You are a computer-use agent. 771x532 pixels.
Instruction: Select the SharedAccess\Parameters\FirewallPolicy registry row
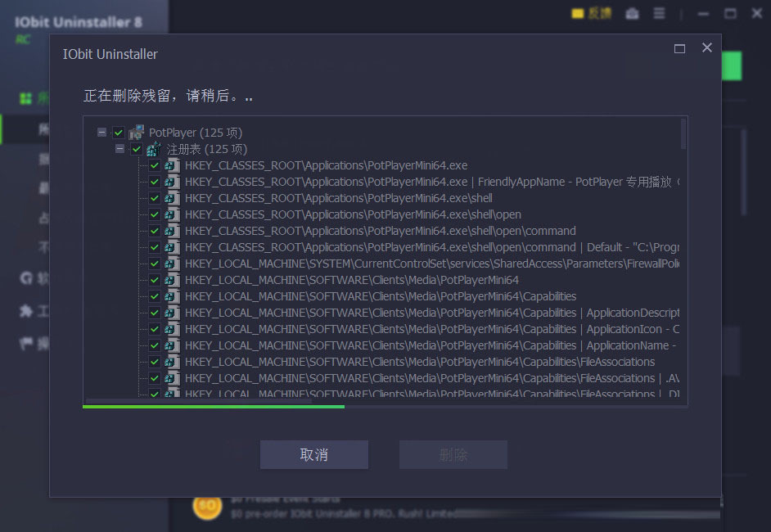pyautogui.click(x=432, y=264)
